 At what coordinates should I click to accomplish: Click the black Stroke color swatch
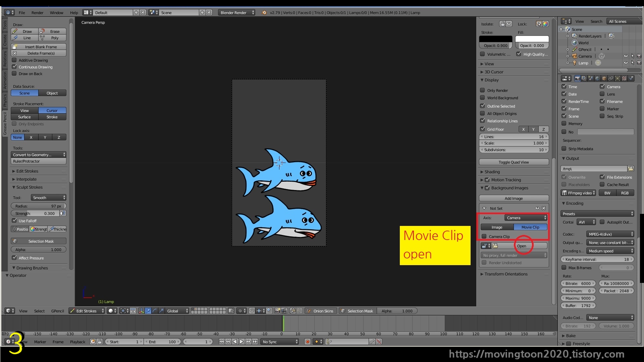coord(496,39)
